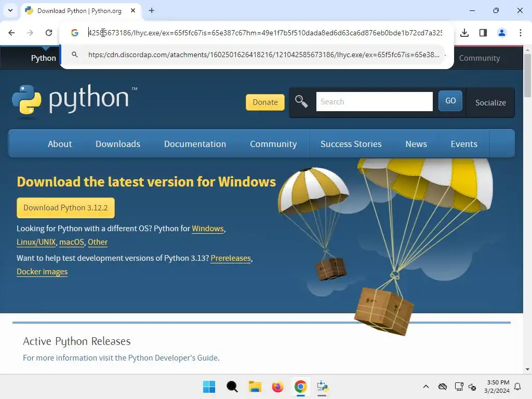Open a new tab with plus button
This screenshot has height=399, width=532.
click(152, 10)
